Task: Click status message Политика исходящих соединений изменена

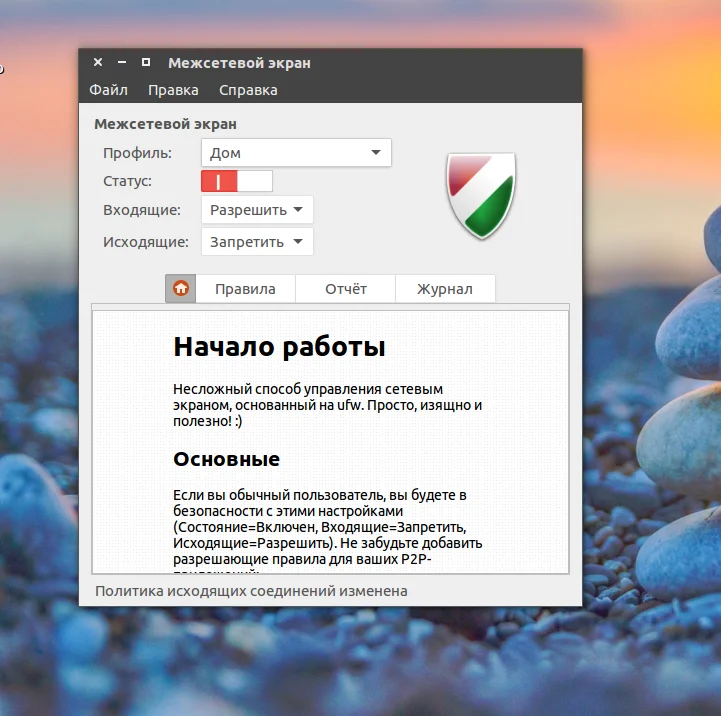Action: pos(251,591)
